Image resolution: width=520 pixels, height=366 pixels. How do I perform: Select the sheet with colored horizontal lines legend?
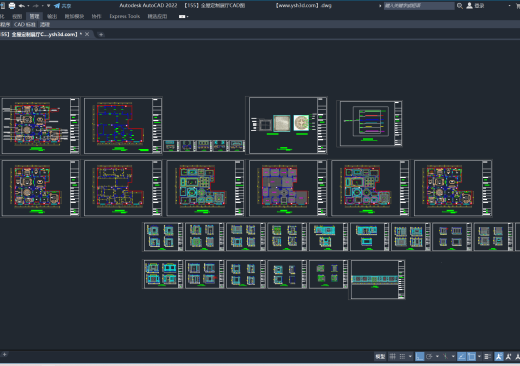click(371, 124)
